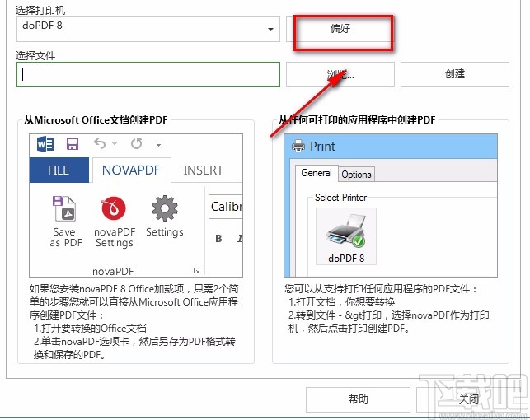Click the gear Settings icon
Image resolution: width=530 pixels, height=420 pixels.
(x=165, y=208)
